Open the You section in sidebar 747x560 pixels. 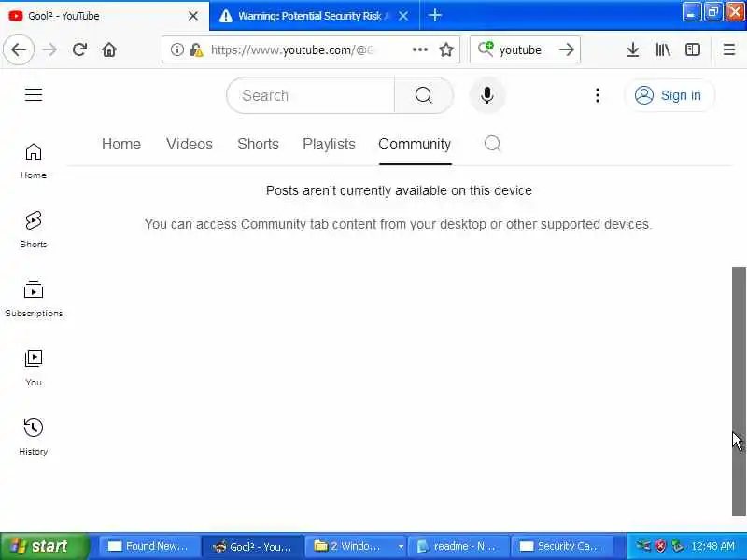coord(34,368)
